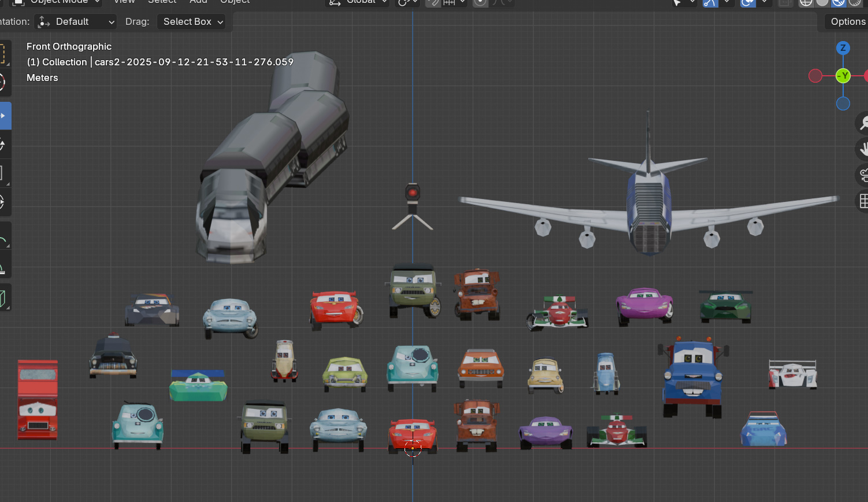Viewport: 868px width, 502px height.
Task: Toggle the camera view button
Action: pos(863,175)
